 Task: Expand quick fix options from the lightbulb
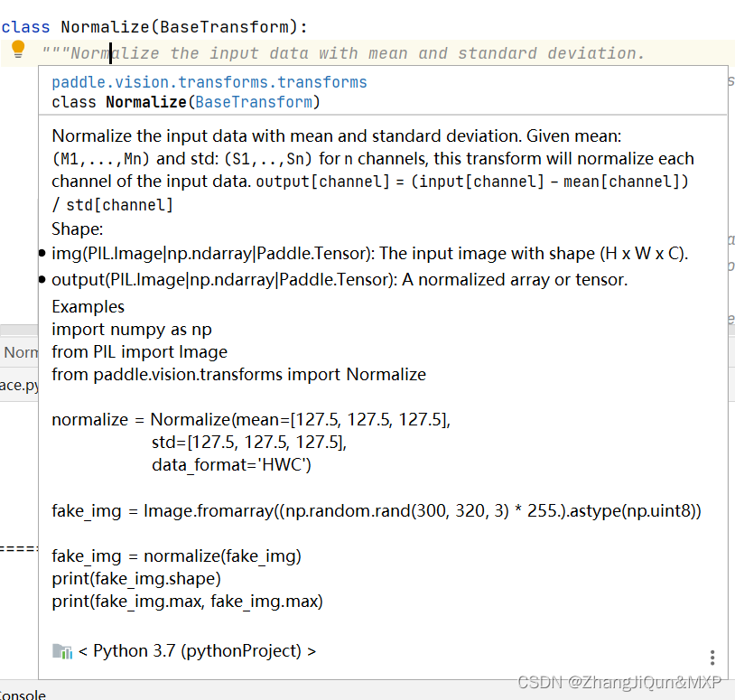click(x=18, y=52)
